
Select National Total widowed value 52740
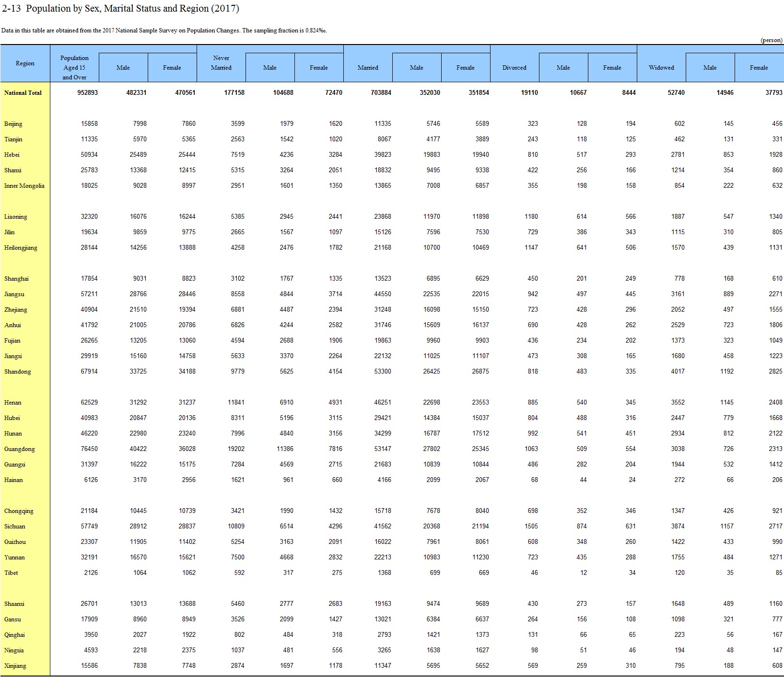pos(676,92)
